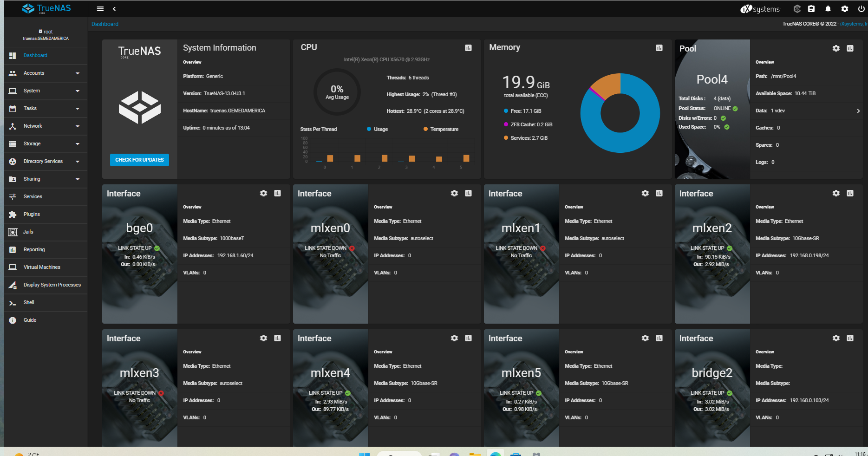Open Pool4 reports chart icon
This screenshot has width=868, height=456.
850,48
